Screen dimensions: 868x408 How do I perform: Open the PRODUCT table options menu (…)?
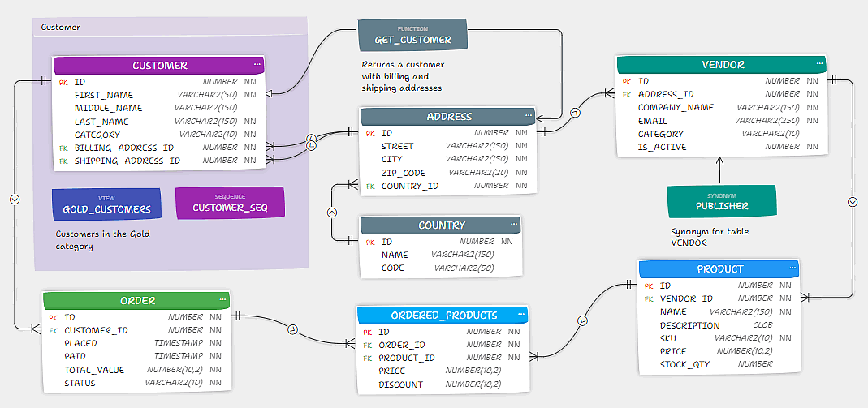click(x=792, y=268)
